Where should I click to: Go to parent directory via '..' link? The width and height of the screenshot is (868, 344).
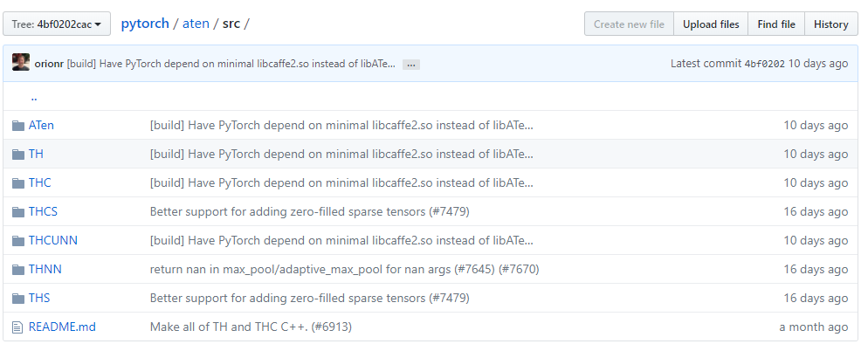click(34, 97)
